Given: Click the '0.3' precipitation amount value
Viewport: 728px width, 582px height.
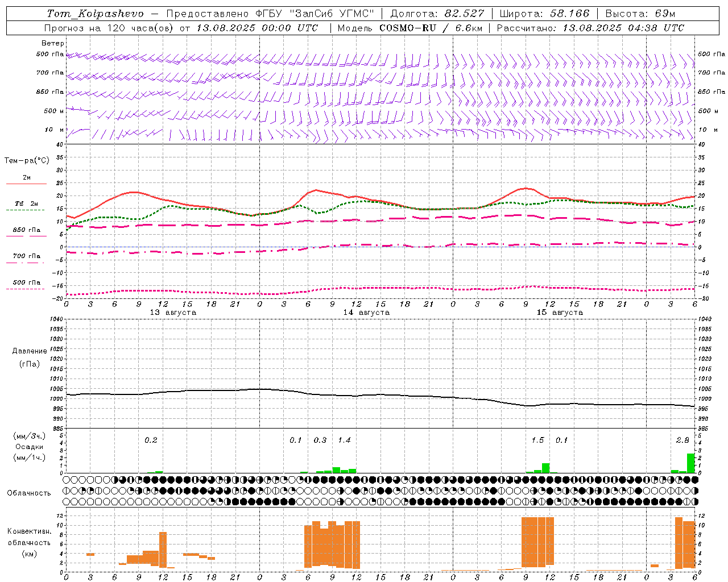Looking at the screenshot, I should click(x=320, y=440).
